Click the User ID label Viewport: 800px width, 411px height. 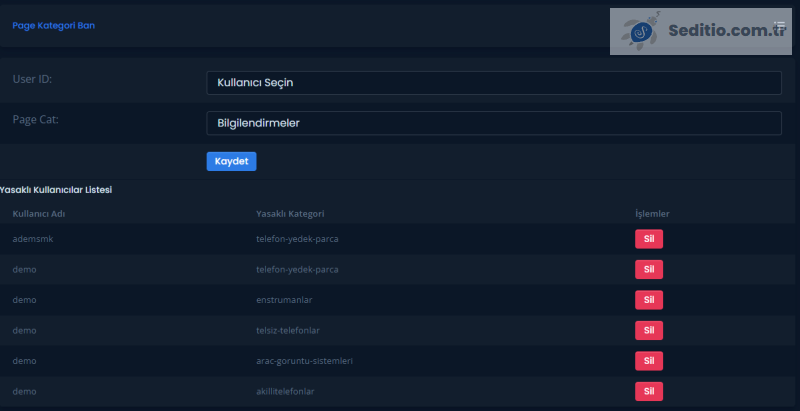click(32, 79)
